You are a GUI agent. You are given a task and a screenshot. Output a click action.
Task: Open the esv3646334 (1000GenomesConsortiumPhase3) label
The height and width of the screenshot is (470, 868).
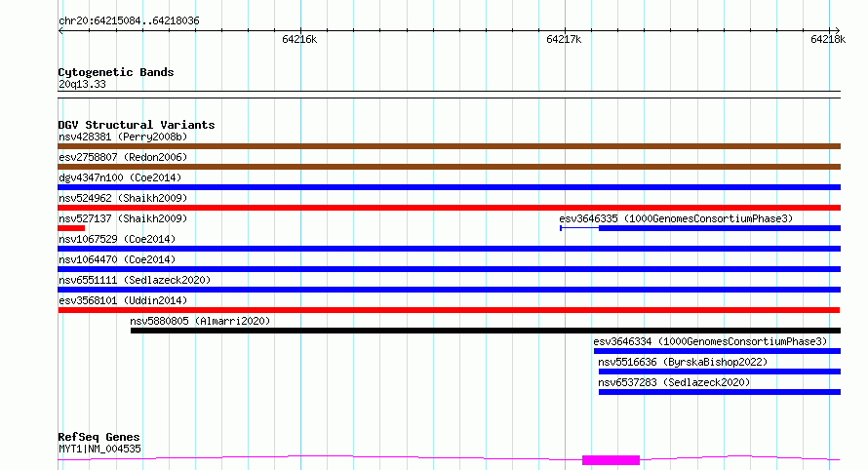pyautogui.click(x=710, y=341)
